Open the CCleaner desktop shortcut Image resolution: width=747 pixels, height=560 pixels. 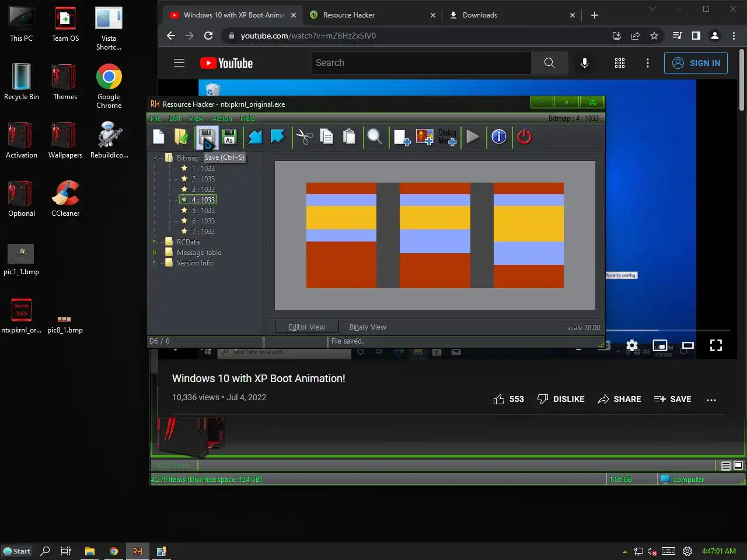tap(65, 198)
